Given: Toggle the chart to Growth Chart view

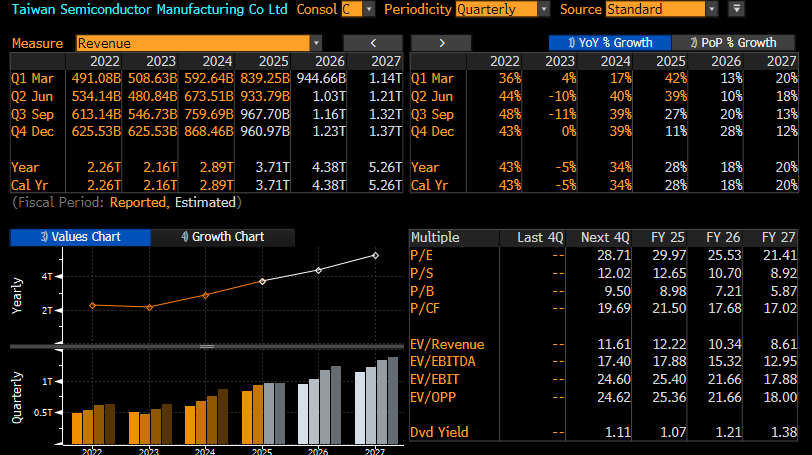Looking at the screenshot, I should [x=222, y=237].
